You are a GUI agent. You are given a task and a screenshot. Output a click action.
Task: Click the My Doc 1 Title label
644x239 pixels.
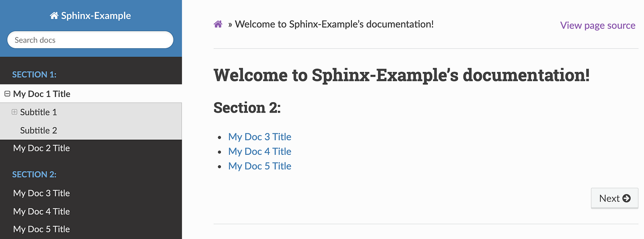click(42, 94)
